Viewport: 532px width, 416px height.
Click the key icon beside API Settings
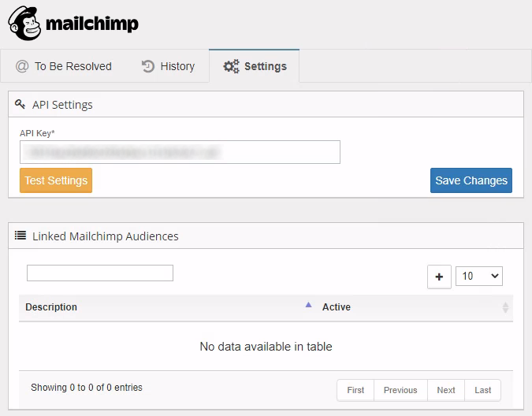pyautogui.click(x=20, y=104)
